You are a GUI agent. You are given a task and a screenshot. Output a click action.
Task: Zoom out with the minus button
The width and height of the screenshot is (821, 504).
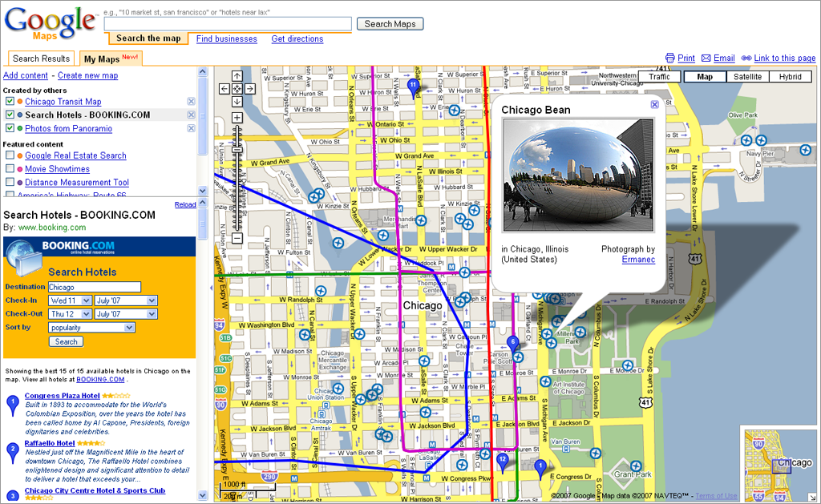[x=237, y=238]
